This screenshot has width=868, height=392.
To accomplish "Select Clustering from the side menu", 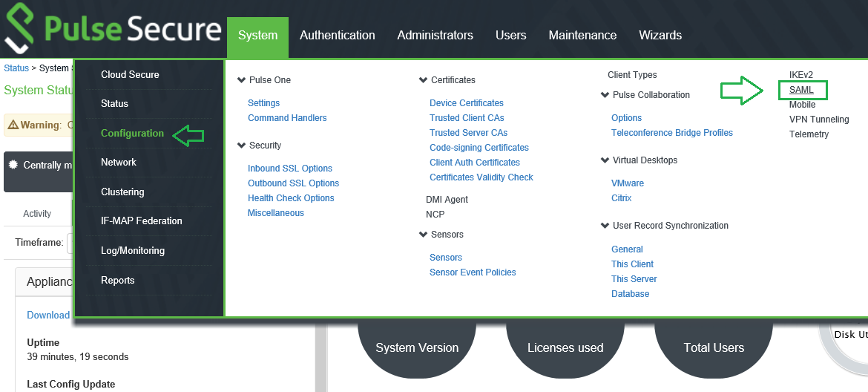I will point(122,192).
